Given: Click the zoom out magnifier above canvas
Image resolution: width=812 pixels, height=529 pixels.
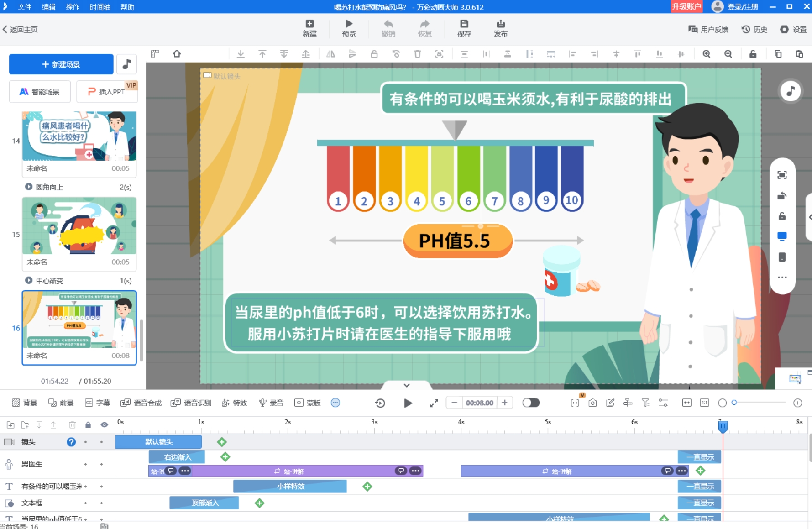Looking at the screenshot, I should [x=728, y=54].
